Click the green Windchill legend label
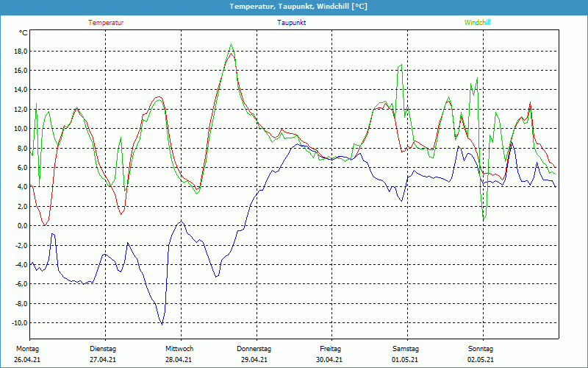 (x=477, y=23)
